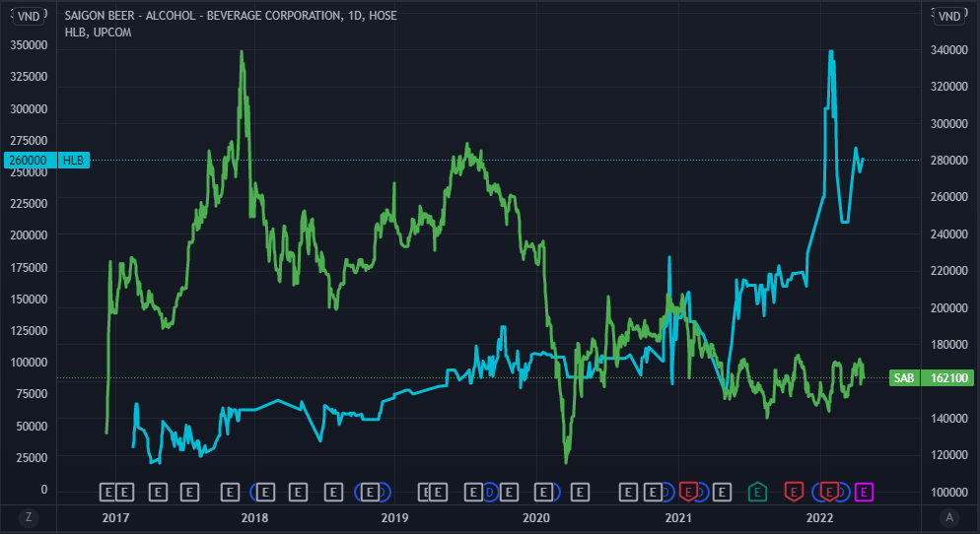Click the 2019 label on the time axis
This screenshot has width=980, height=534.
pos(394,518)
